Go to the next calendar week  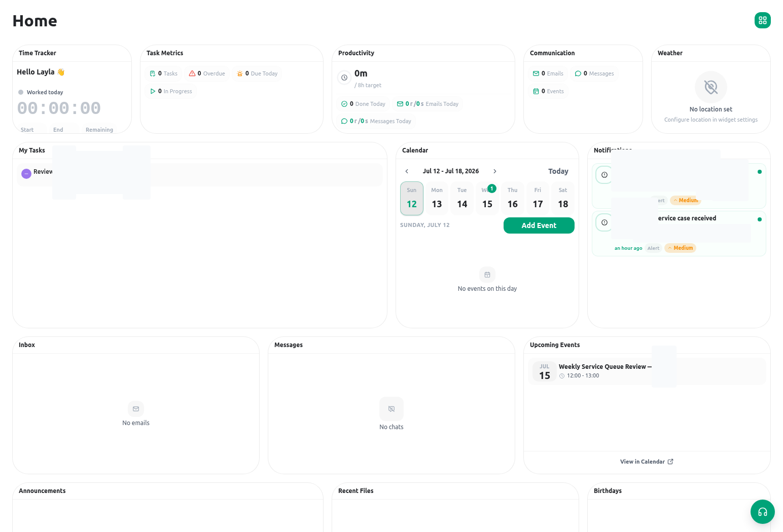coord(495,171)
